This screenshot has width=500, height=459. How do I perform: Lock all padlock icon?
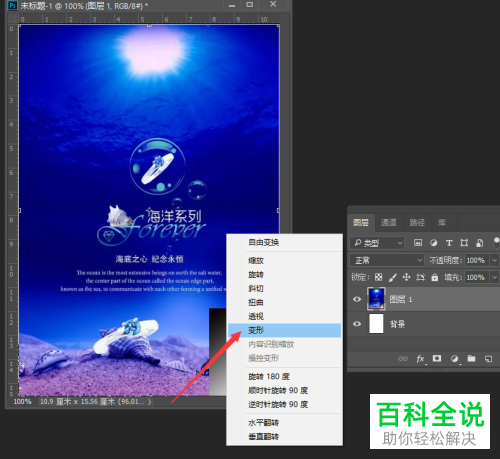coord(434,277)
